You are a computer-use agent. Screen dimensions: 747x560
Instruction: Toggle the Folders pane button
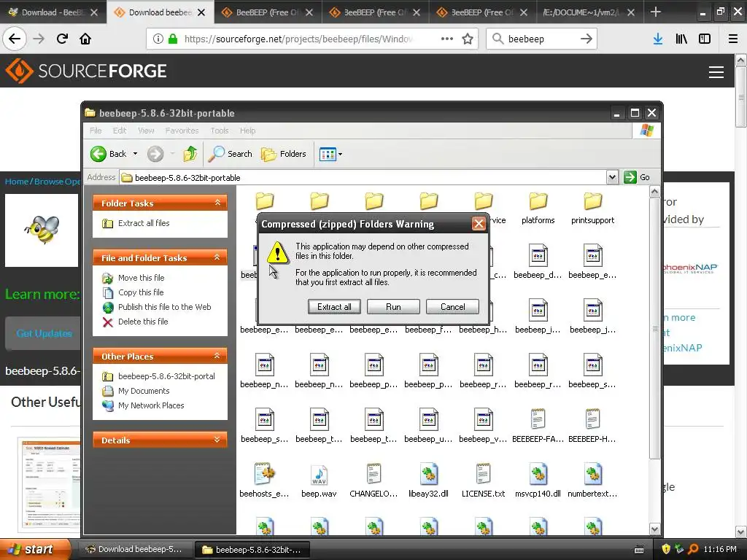coord(284,154)
